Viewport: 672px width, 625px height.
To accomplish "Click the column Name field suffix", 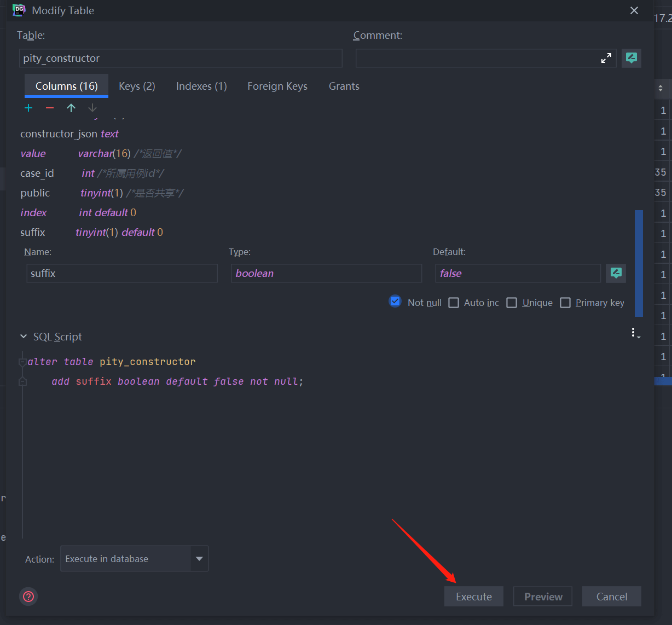I will tap(122, 273).
